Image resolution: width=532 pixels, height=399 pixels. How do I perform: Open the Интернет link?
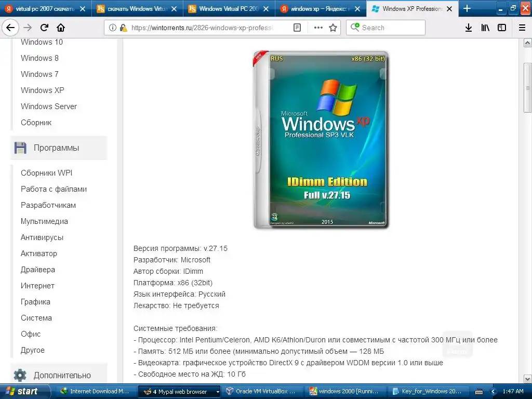(x=37, y=286)
